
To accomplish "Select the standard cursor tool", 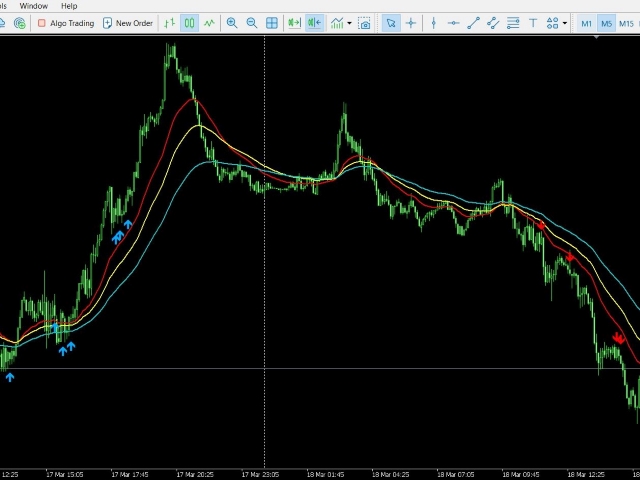I will point(391,23).
